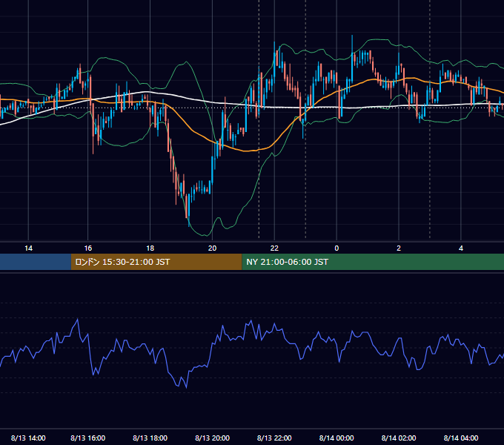Click the hour label 4 on upper axis
This screenshot has width=504, height=445.
click(x=461, y=248)
